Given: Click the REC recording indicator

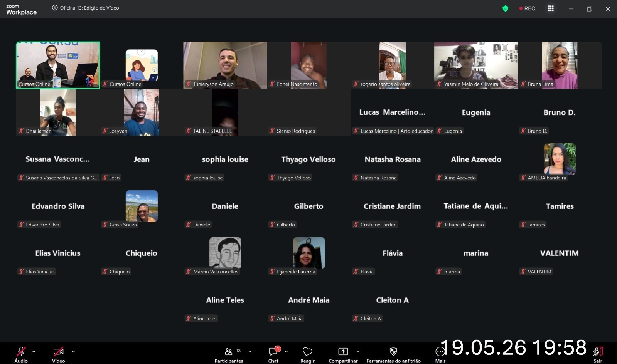Looking at the screenshot, I should tap(527, 8).
